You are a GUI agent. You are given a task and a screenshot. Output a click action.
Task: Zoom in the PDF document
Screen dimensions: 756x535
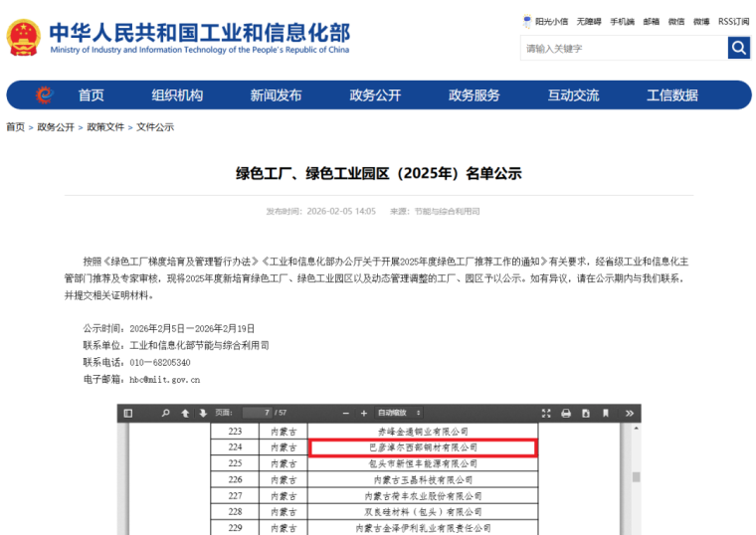[364, 413]
